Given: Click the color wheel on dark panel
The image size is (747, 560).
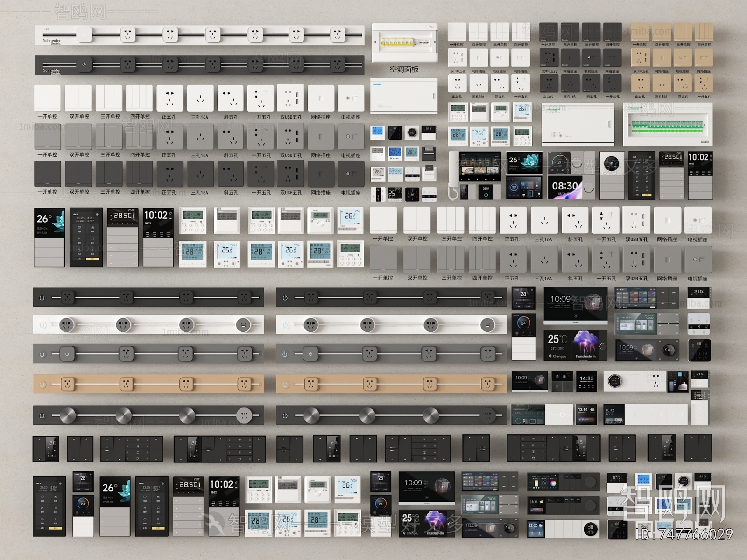Looking at the screenshot, I should point(553,483).
